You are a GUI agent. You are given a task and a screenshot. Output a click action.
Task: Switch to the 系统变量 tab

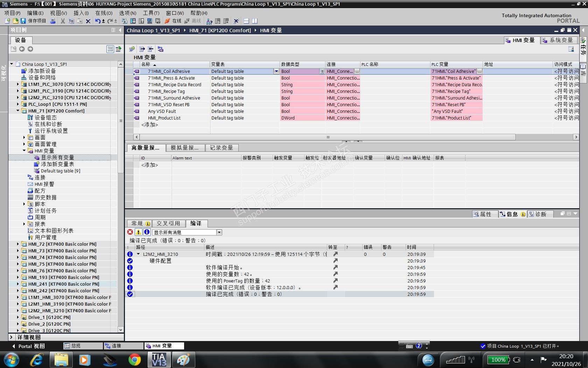tap(558, 40)
